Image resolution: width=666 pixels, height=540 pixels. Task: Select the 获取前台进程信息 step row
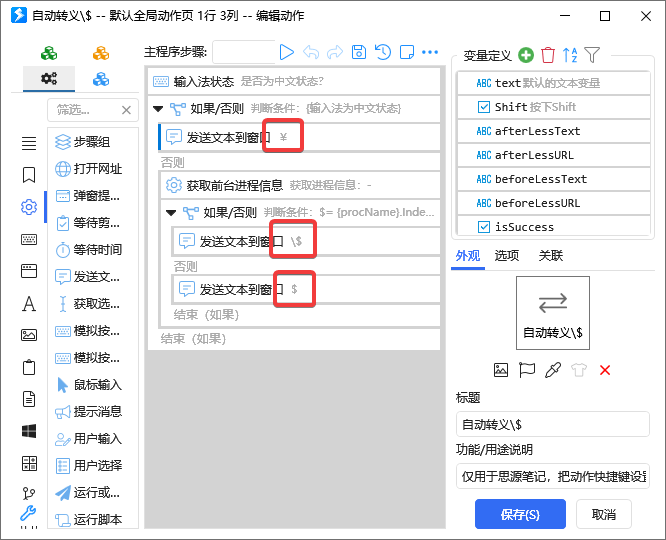point(300,185)
